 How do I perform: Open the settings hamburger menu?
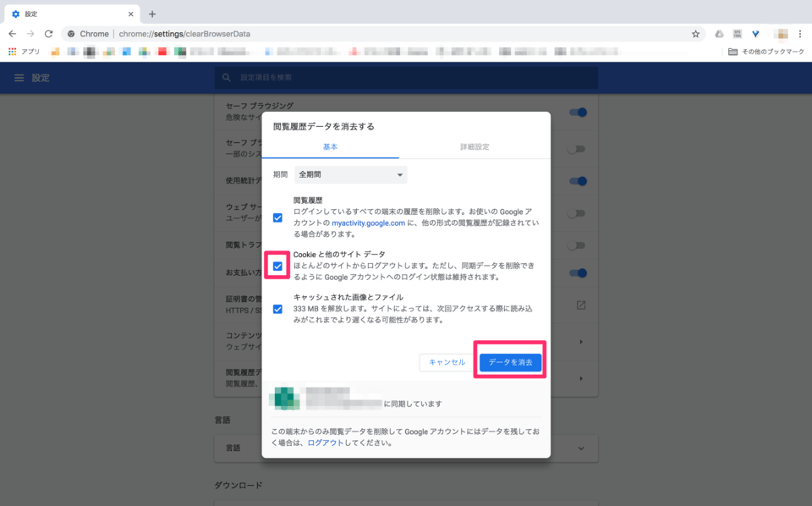[x=19, y=77]
